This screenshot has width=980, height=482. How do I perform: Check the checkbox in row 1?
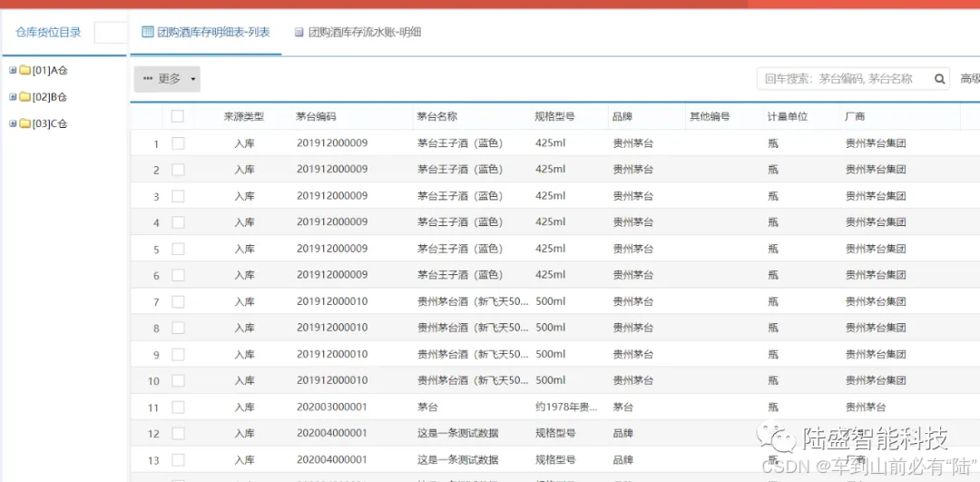pos(178,143)
